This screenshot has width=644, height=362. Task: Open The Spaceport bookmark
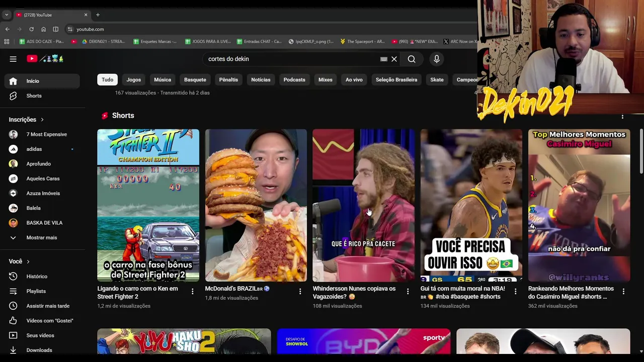(362, 41)
